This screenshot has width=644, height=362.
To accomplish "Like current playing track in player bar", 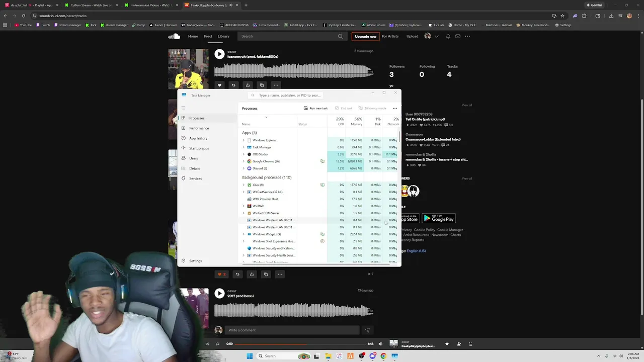I will [x=447, y=344].
